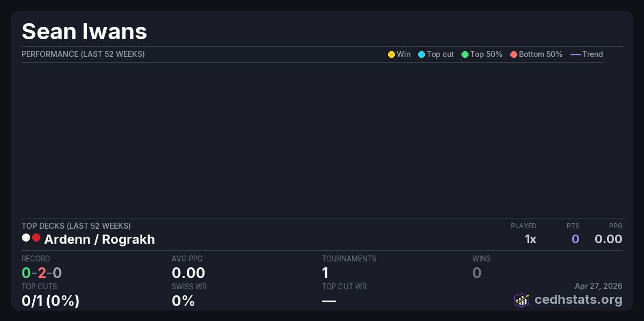This screenshot has width=644, height=321.
Task: Toggle the yellow Win legend dot
Action: 391,54
